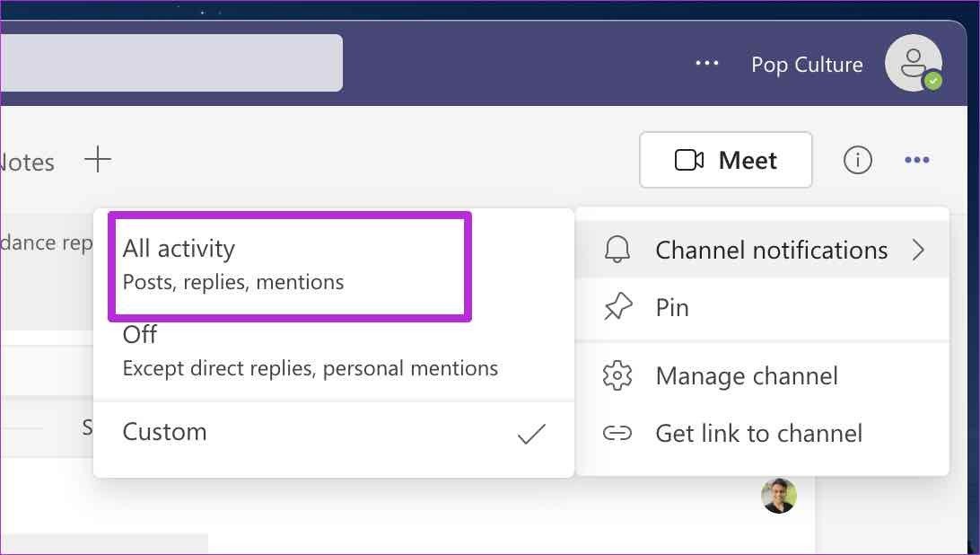This screenshot has width=980, height=555.
Task: Expand Channel notifications submenu chevron
Action: pos(918,250)
